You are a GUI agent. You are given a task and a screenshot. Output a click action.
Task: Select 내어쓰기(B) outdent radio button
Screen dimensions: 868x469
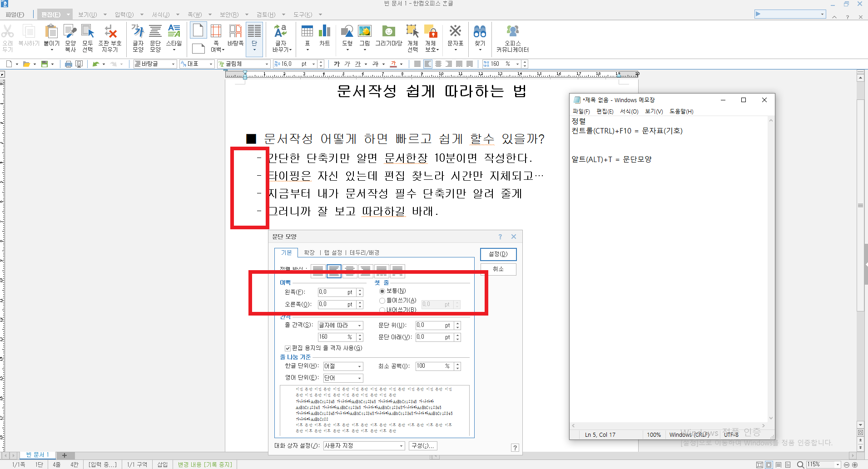tap(382, 310)
